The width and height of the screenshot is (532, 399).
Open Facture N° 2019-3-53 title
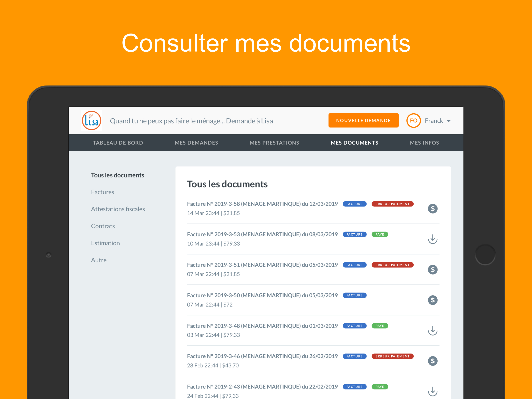click(x=262, y=234)
